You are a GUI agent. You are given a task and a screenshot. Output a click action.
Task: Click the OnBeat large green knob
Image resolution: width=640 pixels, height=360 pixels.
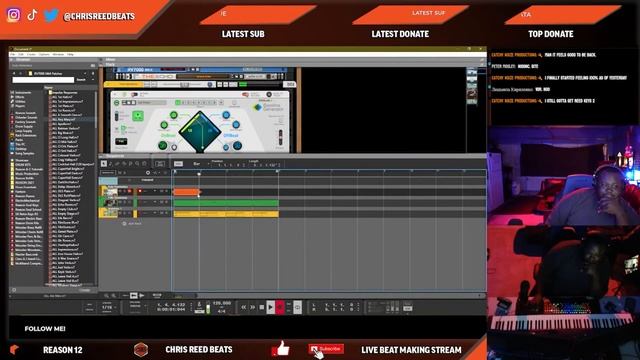click(x=162, y=145)
